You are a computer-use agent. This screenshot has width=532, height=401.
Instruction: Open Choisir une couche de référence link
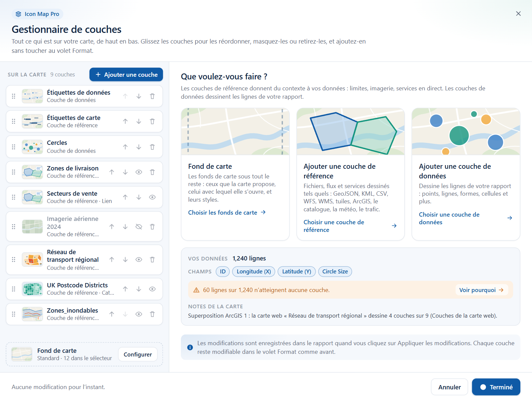pyautogui.click(x=350, y=226)
